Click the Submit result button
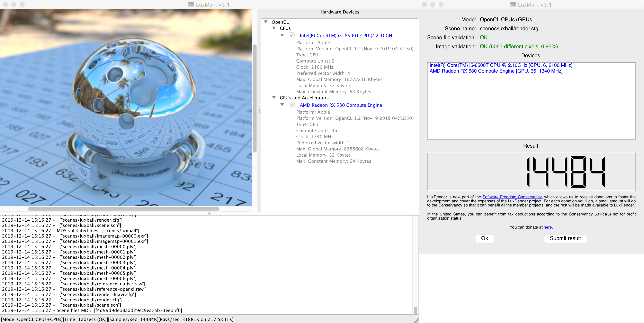 565,238
